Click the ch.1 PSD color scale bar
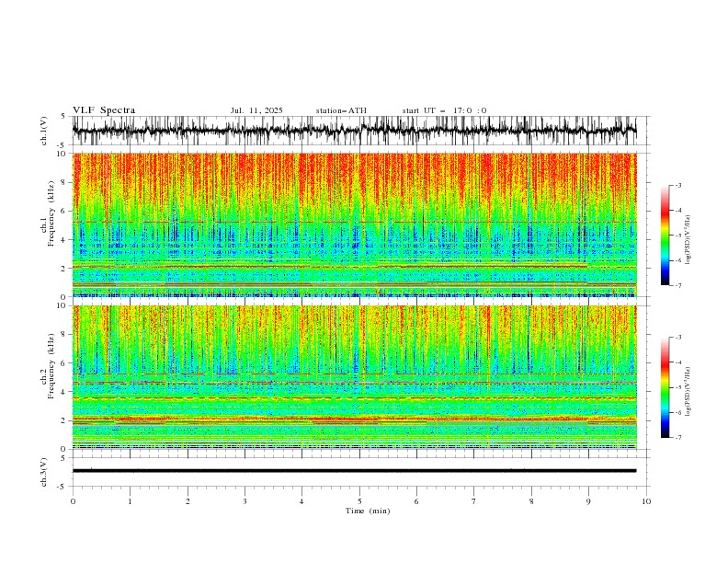This screenshot has width=728, height=563. pyautogui.click(x=665, y=236)
